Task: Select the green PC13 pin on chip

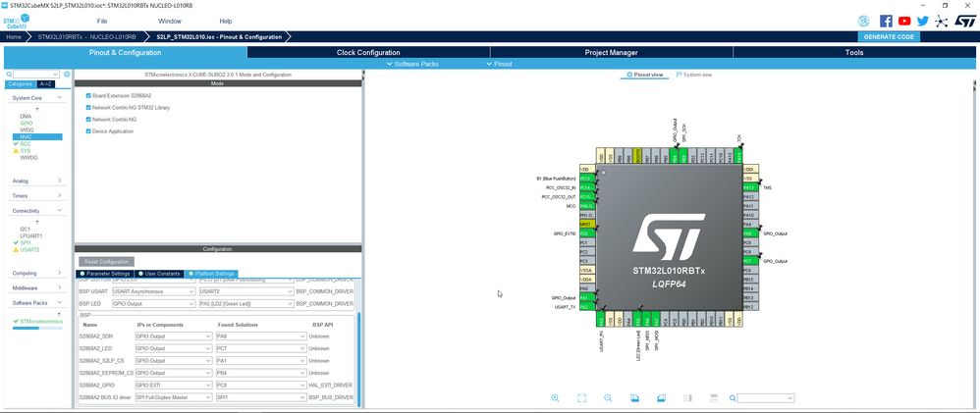Action: point(586,179)
